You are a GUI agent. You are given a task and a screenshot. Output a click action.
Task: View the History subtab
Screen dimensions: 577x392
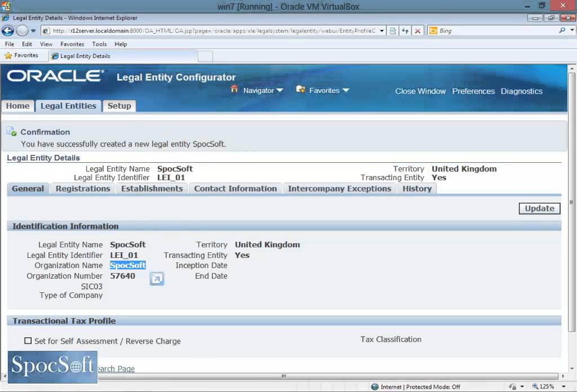pyautogui.click(x=417, y=189)
